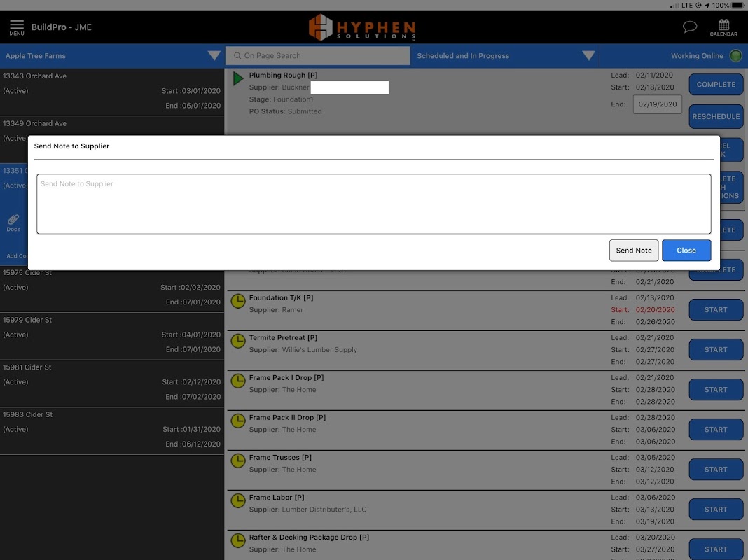This screenshot has height=560, width=748.
Task: Click the green play icon for Plumbing Rough
Action: click(237, 78)
